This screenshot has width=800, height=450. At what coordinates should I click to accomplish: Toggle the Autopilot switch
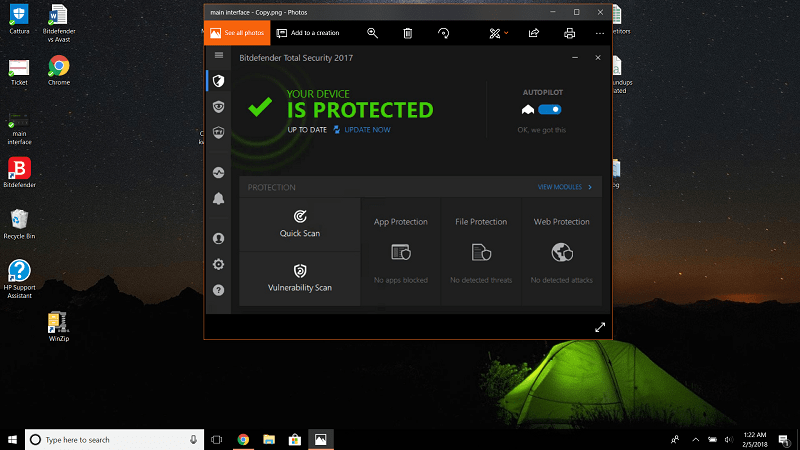pos(549,110)
